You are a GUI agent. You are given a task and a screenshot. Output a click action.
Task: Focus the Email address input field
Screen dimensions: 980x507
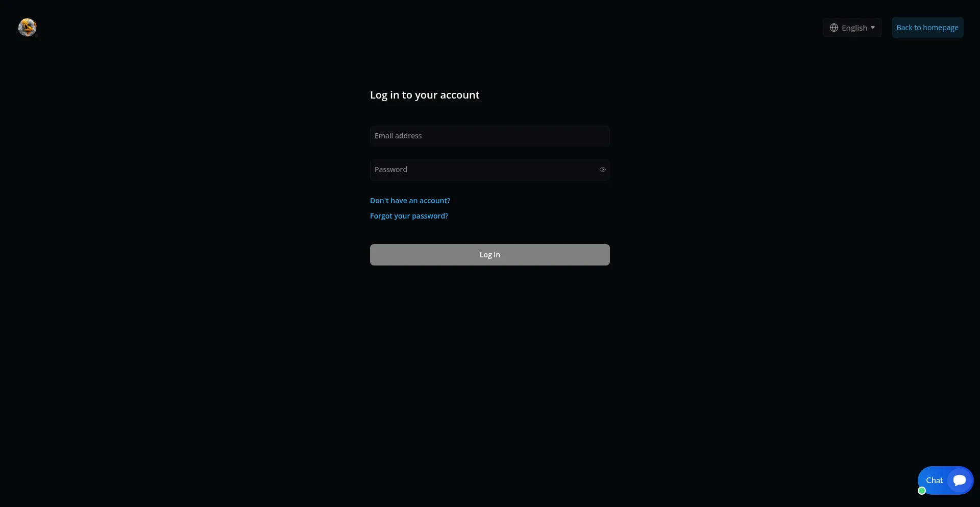[x=490, y=136]
